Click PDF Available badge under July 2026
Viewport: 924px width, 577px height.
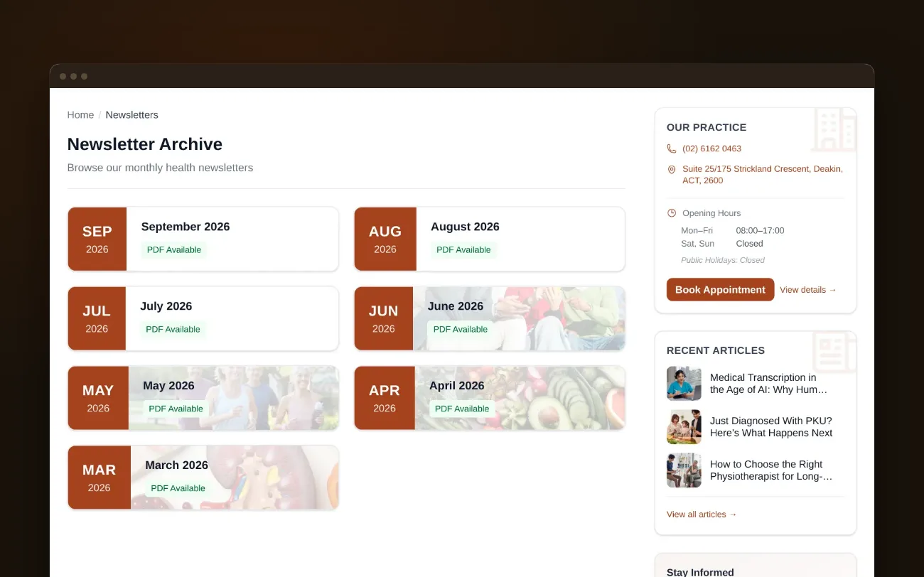(173, 329)
